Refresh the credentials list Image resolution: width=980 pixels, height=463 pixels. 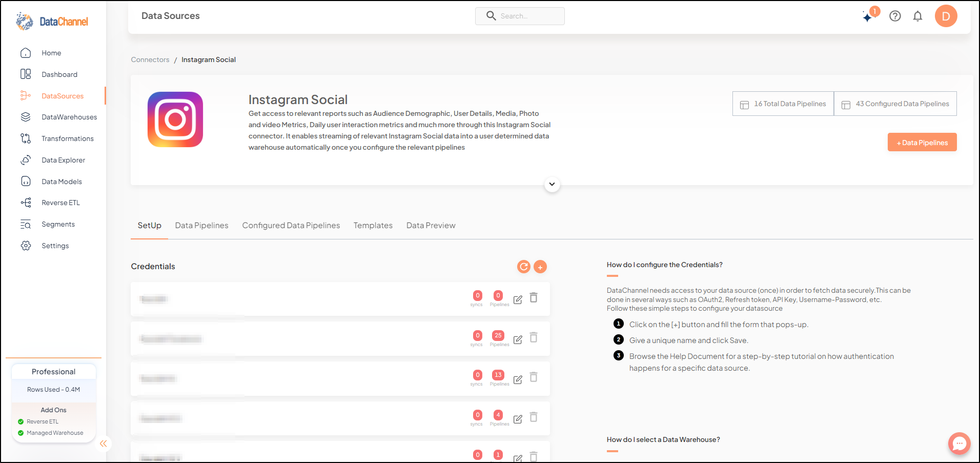tap(523, 267)
